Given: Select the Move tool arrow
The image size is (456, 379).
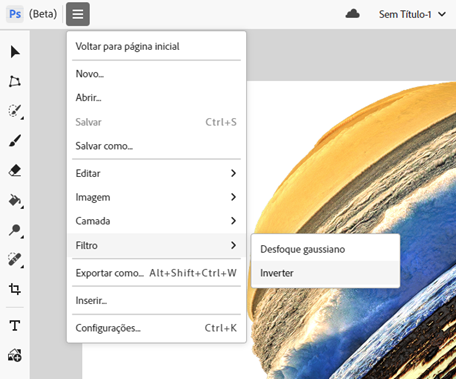Looking at the screenshot, I should (x=15, y=52).
